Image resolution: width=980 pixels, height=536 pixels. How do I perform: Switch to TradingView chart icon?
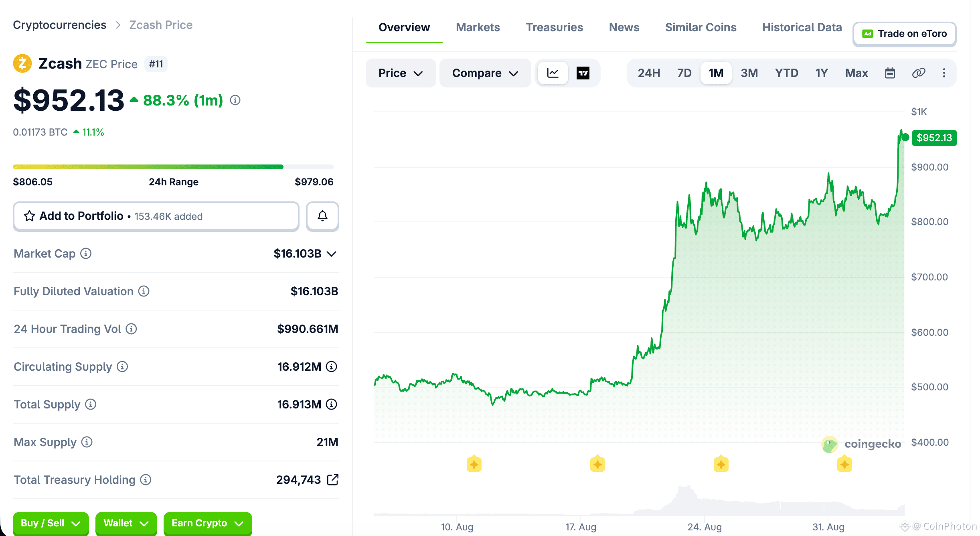click(583, 73)
